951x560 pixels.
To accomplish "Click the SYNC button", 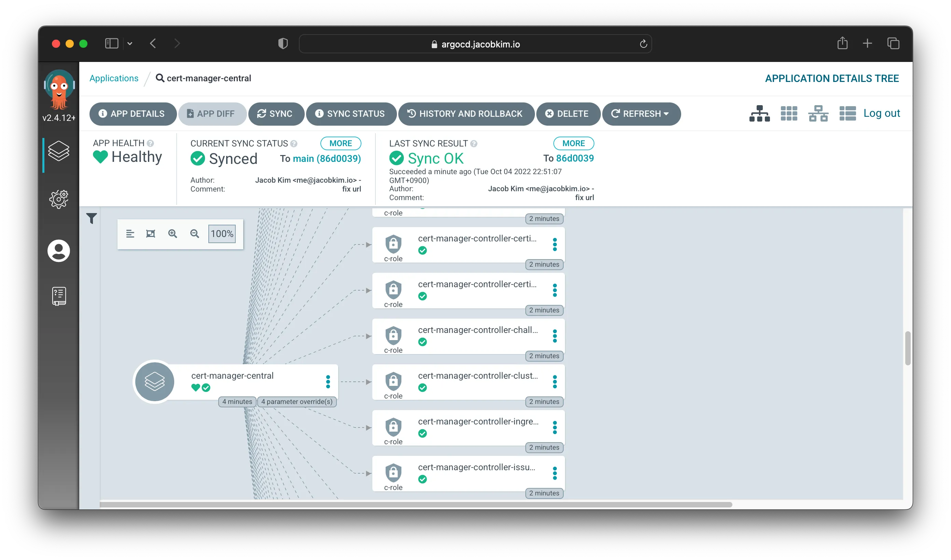I will coord(276,114).
